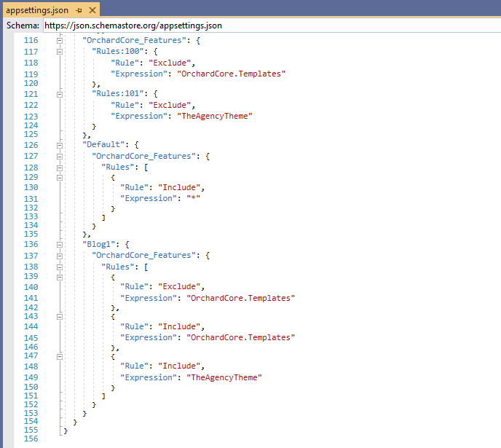The height and width of the screenshot is (448, 501).
Task: Click "OrchardCore_Features" key on line 116
Action: click(135, 40)
